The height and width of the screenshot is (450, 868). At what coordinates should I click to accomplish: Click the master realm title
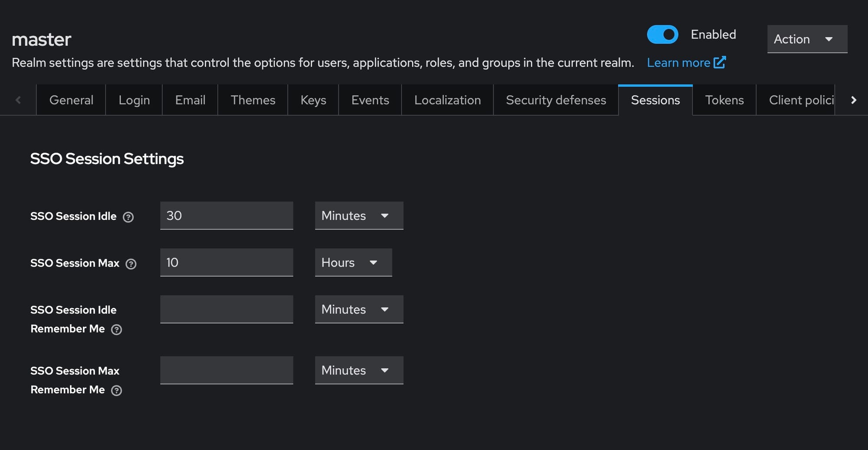[x=42, y=39]
